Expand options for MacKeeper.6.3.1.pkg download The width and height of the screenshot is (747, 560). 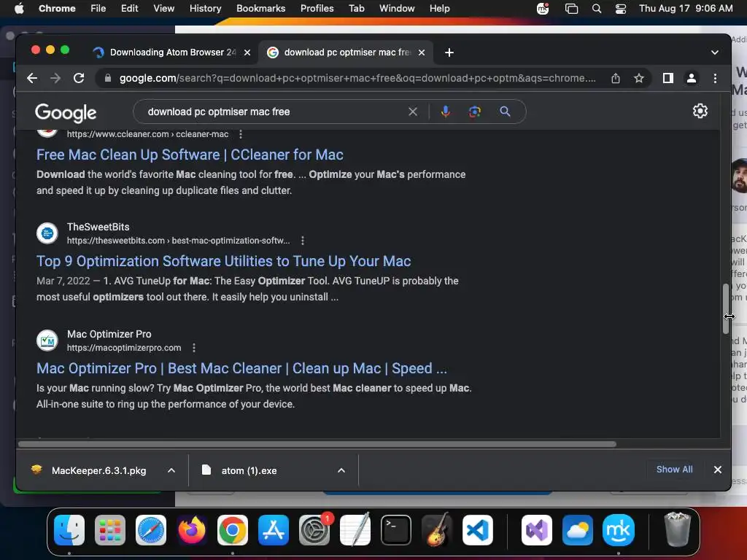coord(171,470)
